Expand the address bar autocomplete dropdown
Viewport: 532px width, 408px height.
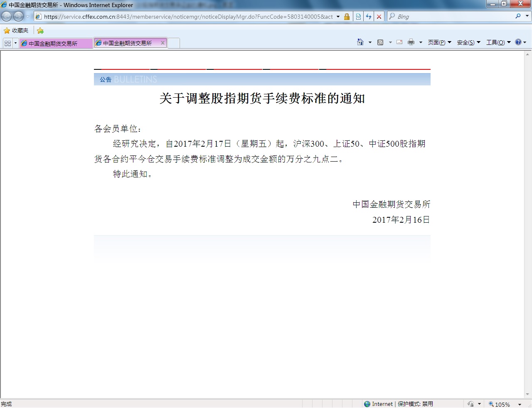coord(338,17)
